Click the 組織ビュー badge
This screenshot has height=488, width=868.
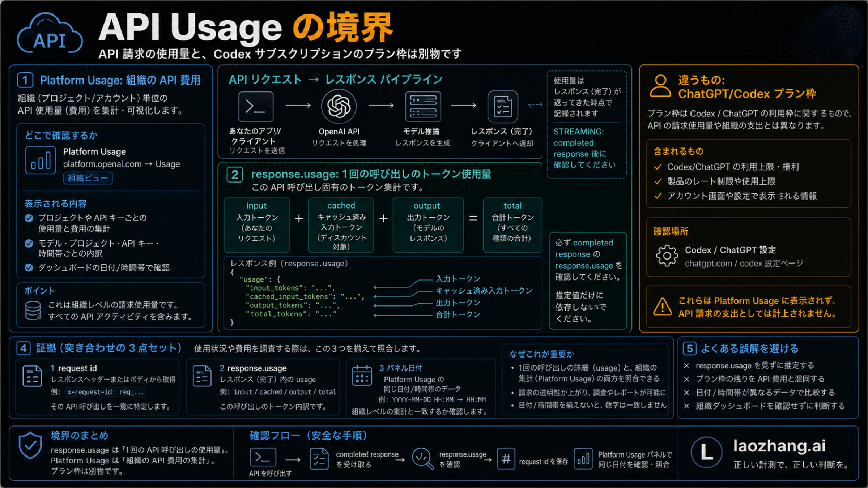pos(88,178)
